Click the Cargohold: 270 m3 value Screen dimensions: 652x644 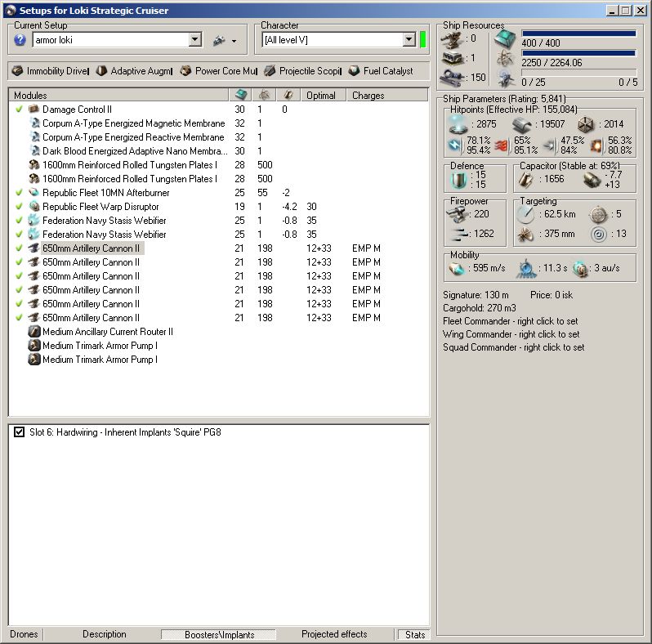pyautogui.click(x=480, y=308)
